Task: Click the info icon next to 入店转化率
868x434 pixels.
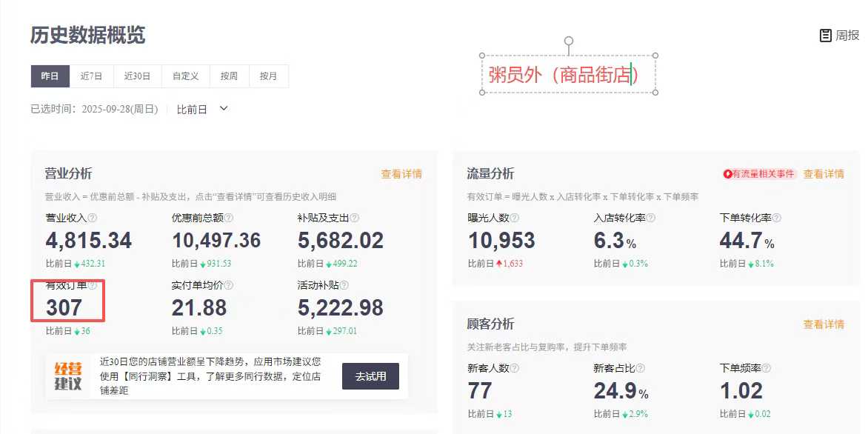Action: [651, 218]
